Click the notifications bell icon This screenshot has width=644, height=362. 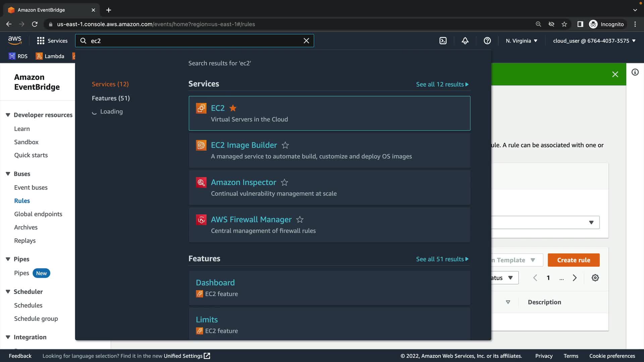click(x=465, y=41)
